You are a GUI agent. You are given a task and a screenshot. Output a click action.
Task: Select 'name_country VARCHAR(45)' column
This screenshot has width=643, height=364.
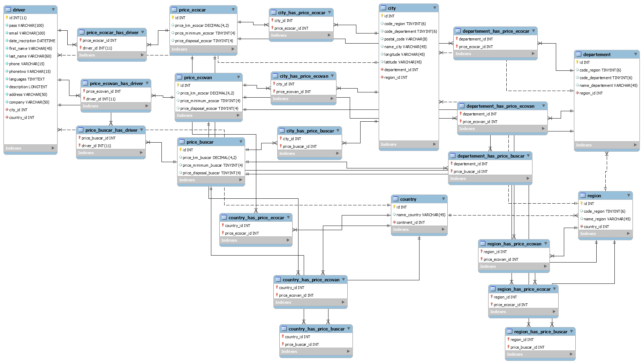(419, 215)
